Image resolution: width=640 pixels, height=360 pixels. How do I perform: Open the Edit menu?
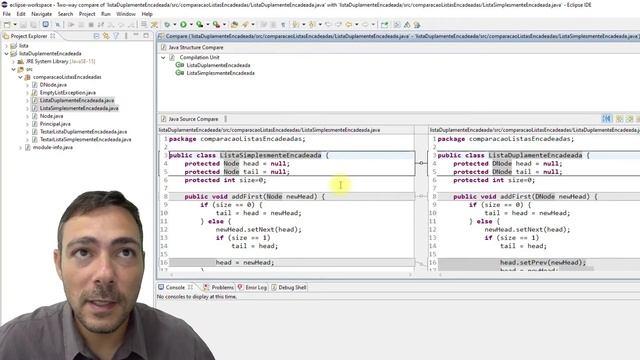click(21, 14)
